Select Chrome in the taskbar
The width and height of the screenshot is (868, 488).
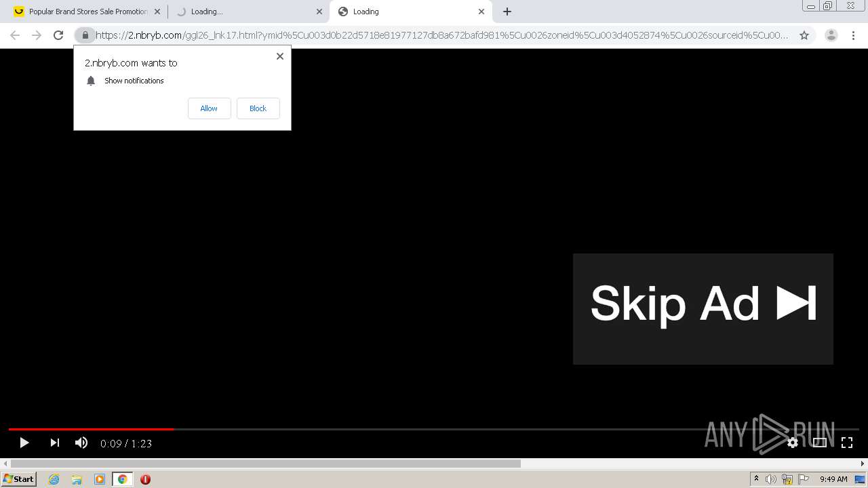pyautogui.click(x=122, y=479)
